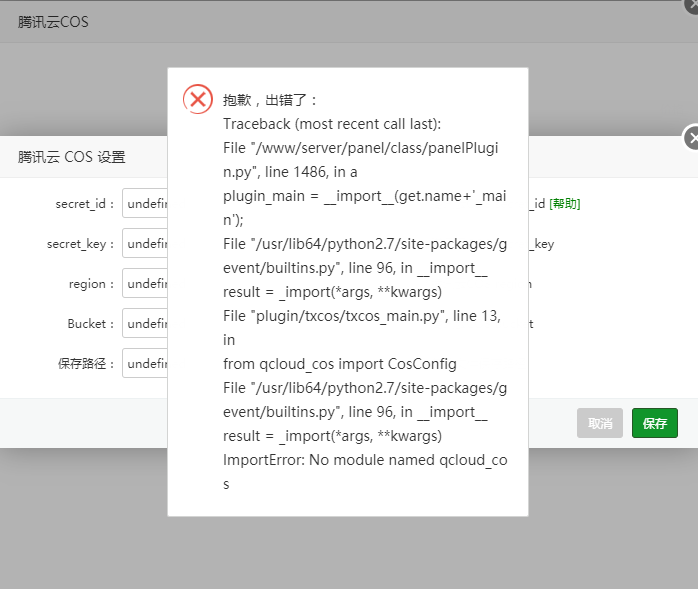Screen dimensions: 698x589
Task: Click 'from qcloud_cos import CosConfig' line
Action: 340,364
